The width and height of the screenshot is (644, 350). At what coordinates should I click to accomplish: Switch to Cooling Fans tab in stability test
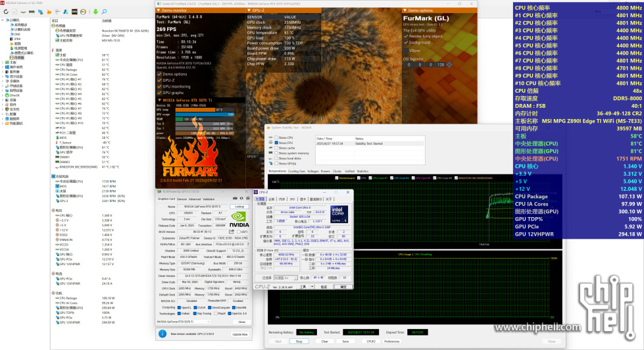pos(297,171)
